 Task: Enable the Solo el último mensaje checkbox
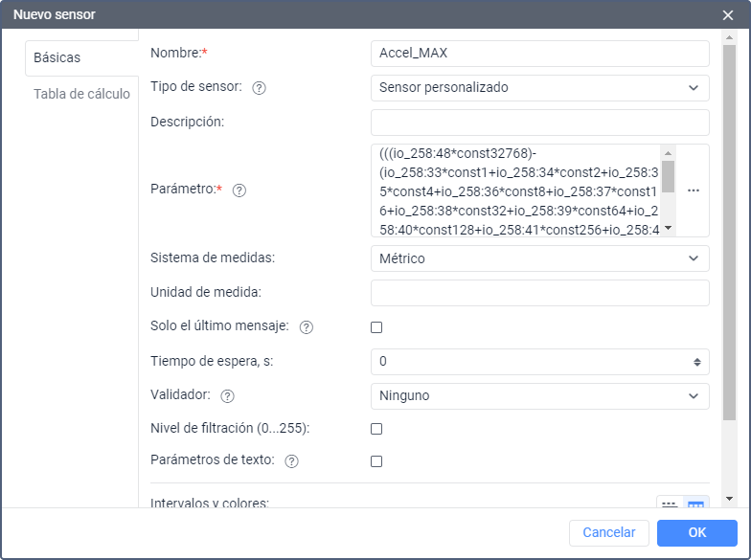pos(376,327)
